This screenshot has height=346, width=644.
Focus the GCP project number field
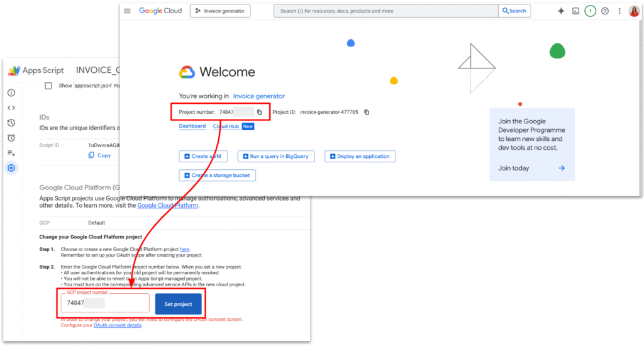pos(105,303)
